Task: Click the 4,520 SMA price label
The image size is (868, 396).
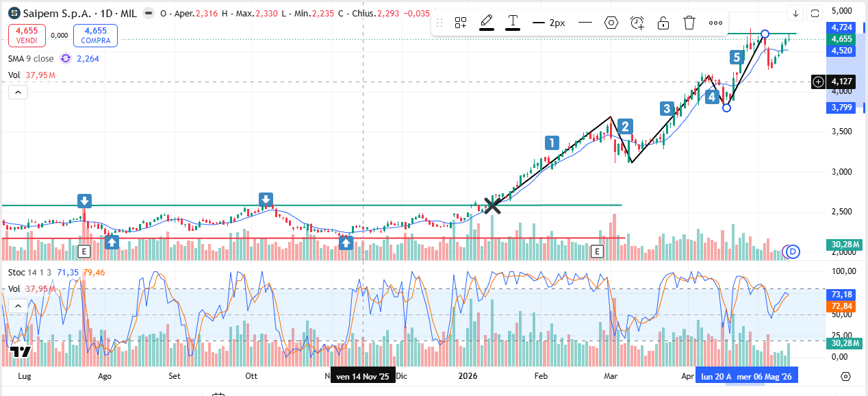Action: 841,51
